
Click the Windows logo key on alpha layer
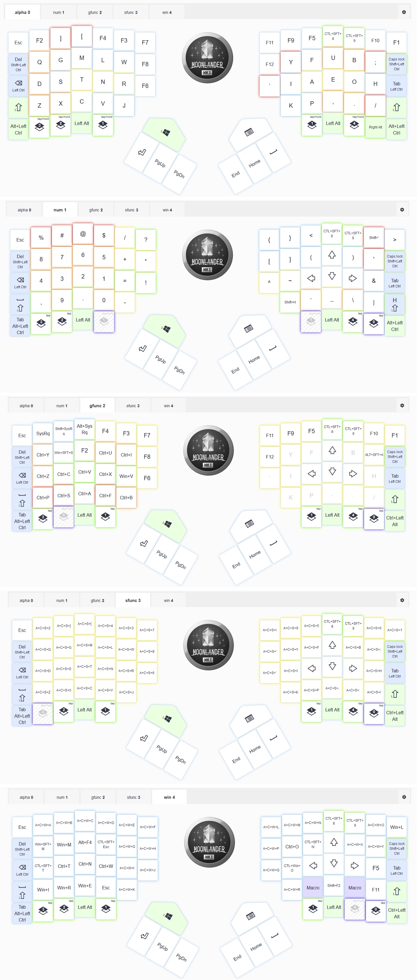[x=166, y=133]
